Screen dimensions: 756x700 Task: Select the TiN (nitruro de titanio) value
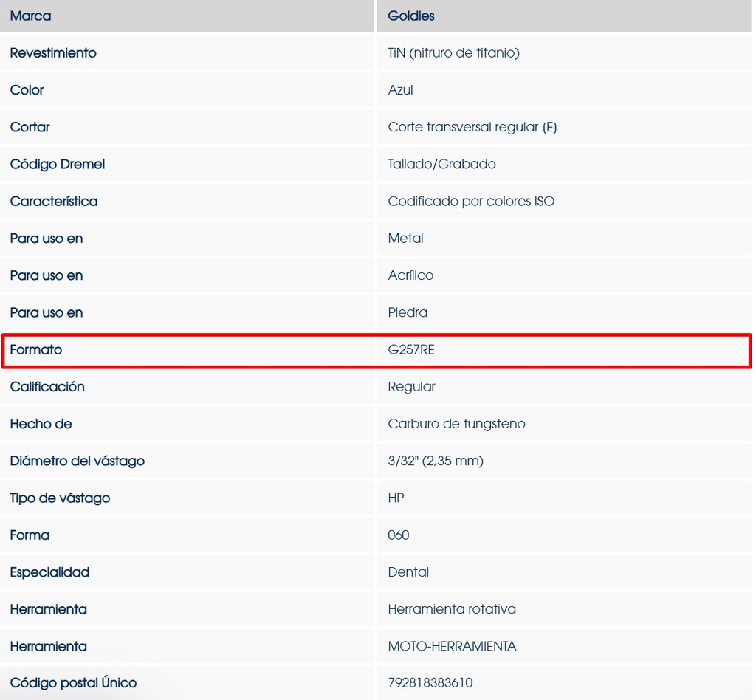tap(453, 53)
